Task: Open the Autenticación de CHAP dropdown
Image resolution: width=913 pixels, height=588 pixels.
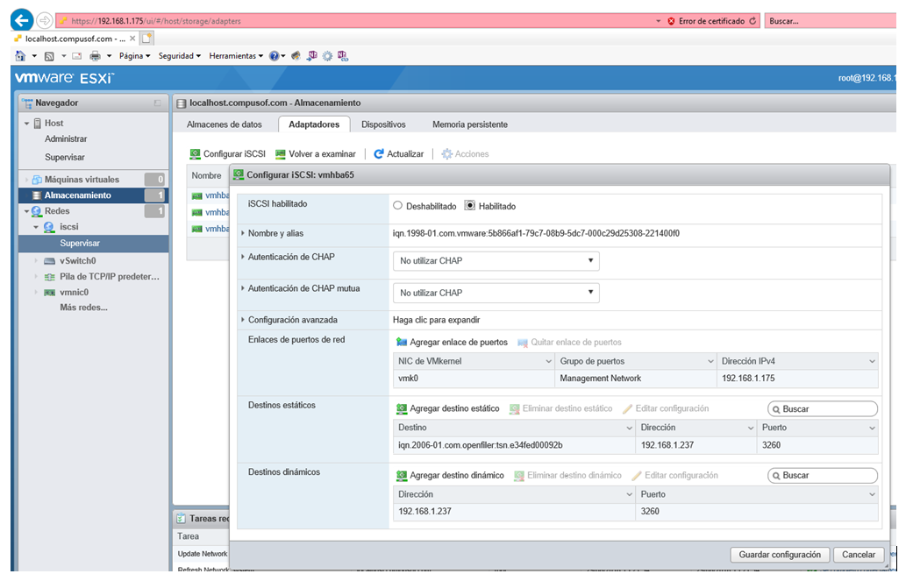Action: coord(496,260)
